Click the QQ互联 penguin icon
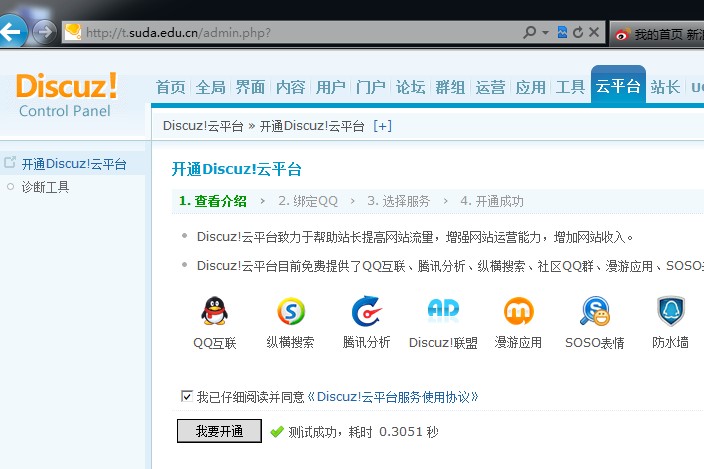This screenshot has width=704, height=469. tap(215, 311)
